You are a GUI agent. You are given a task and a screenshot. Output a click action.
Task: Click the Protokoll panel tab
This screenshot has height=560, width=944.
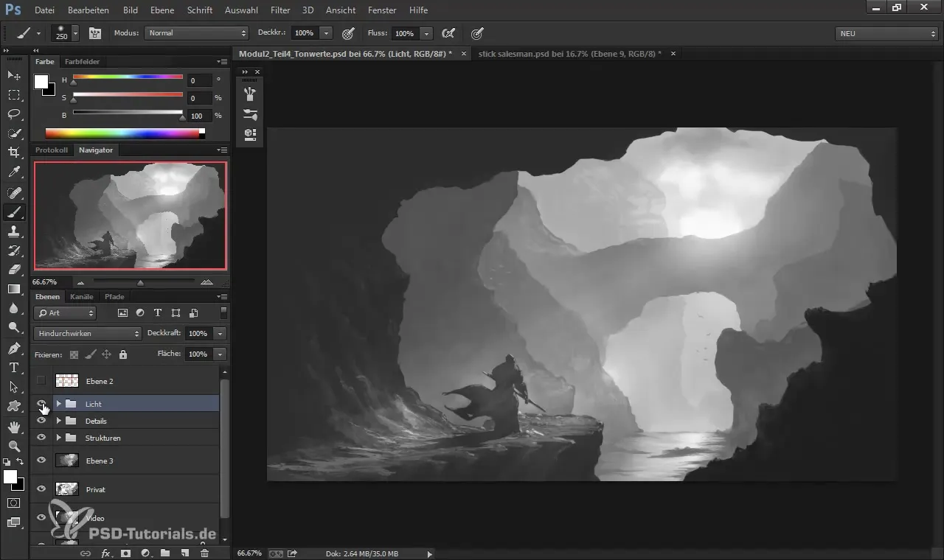click(x=52, y=150)
